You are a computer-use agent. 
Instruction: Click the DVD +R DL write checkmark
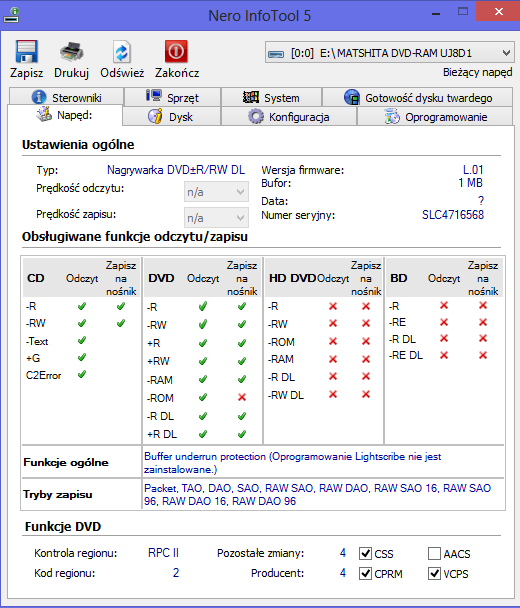[x=242, y=434]
